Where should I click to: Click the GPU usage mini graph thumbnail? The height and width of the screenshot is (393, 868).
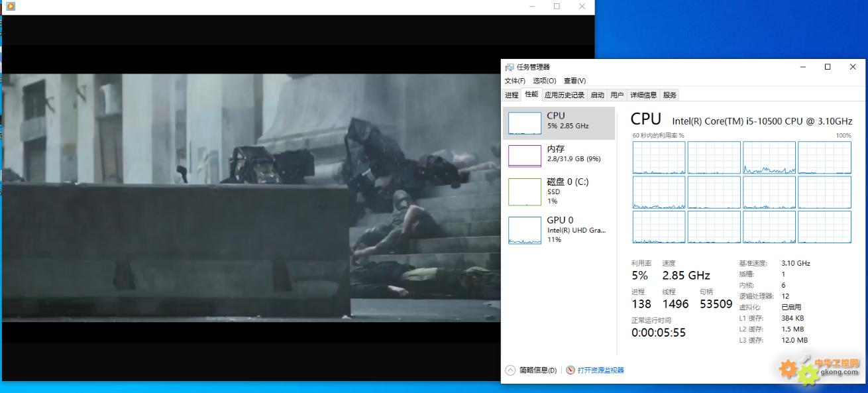(525, 230)
